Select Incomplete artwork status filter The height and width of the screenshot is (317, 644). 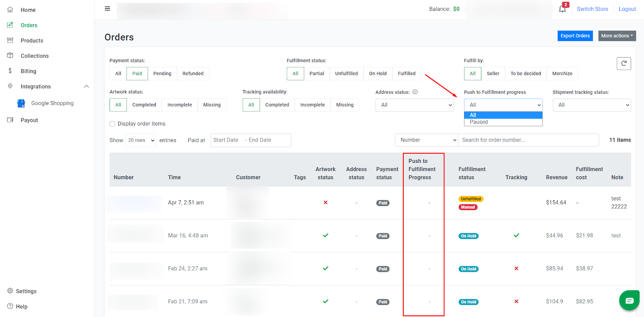coord(180,105)
